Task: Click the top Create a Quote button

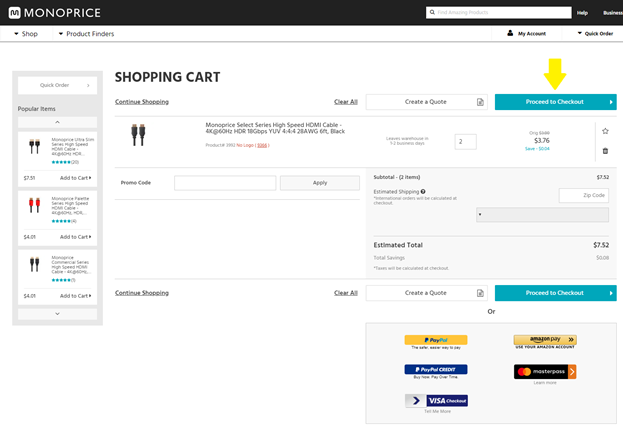Action: click(x=426, y=102)
